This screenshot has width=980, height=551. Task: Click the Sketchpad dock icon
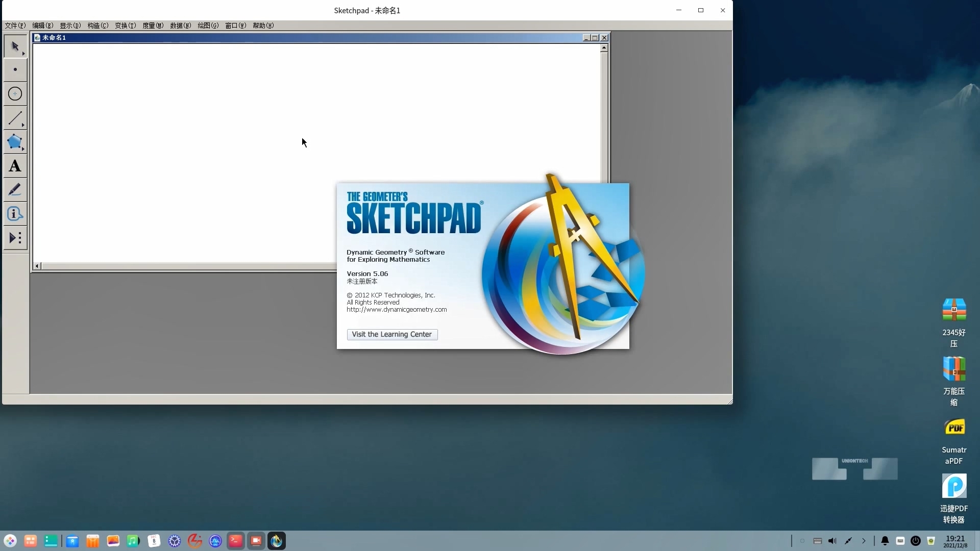277,541
